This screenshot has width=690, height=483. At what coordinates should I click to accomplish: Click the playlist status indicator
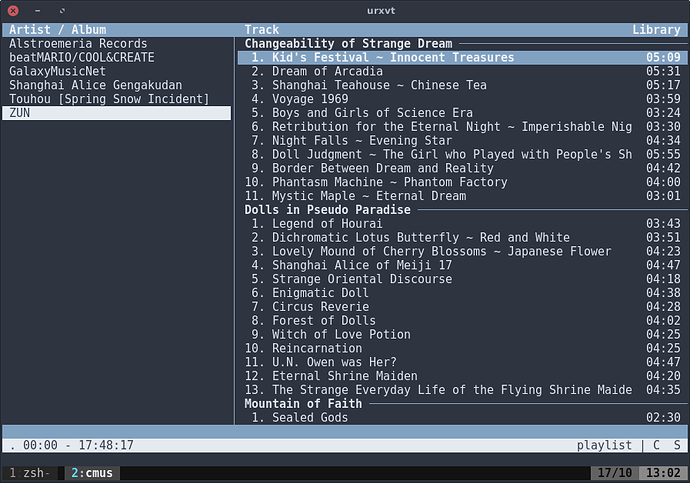604,445
